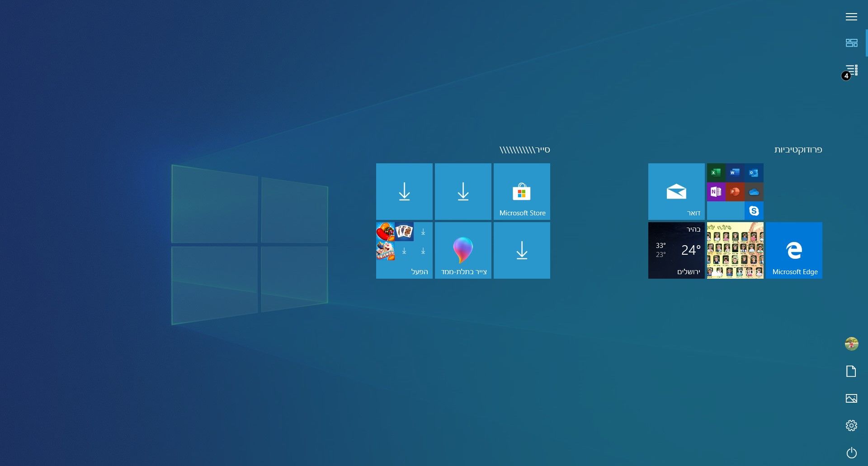
Task: Click the Skype icon in the Office folder
Action: (754, 211)
